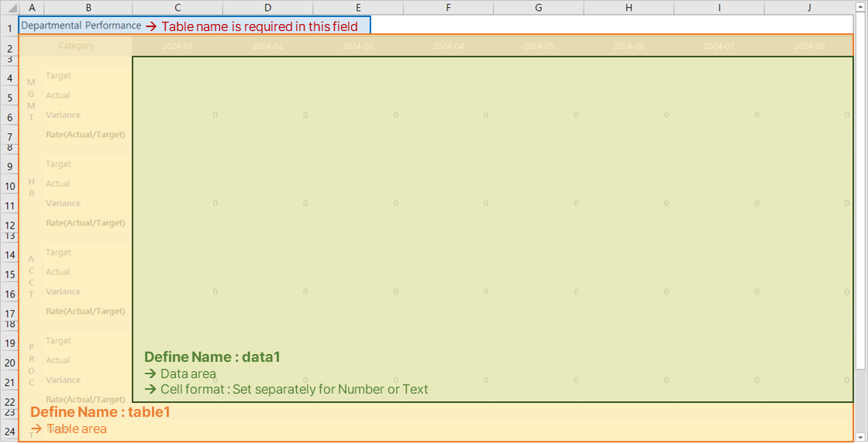The height and width of the screenshot is (444, 868).
Task: Click the "2024-03" month header cell
Action: [358, 46]
